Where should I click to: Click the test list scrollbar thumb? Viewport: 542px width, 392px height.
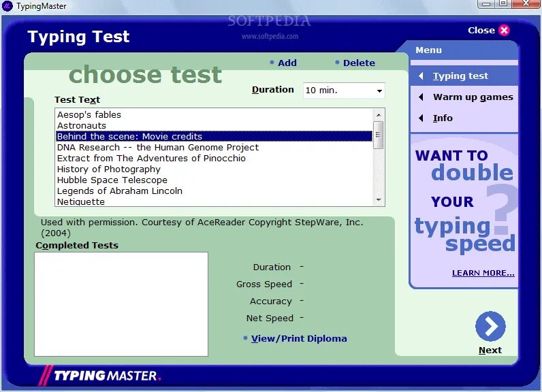[379, 135]
